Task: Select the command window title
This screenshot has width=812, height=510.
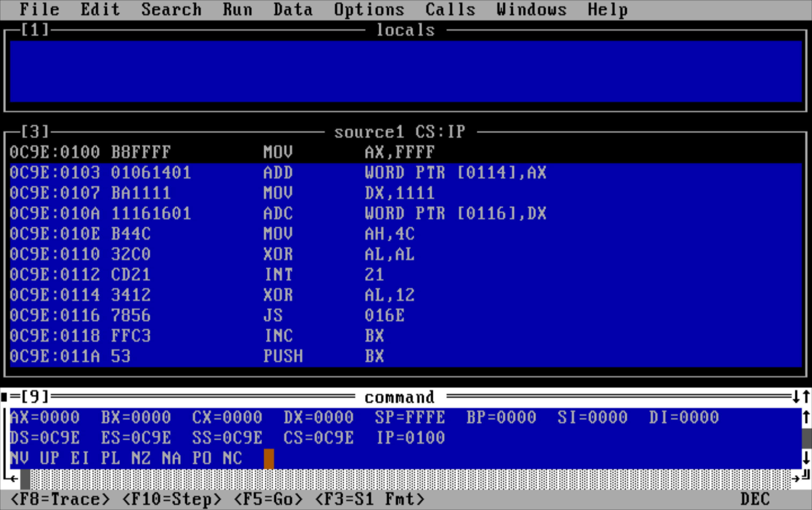Action: pos(400,397)
